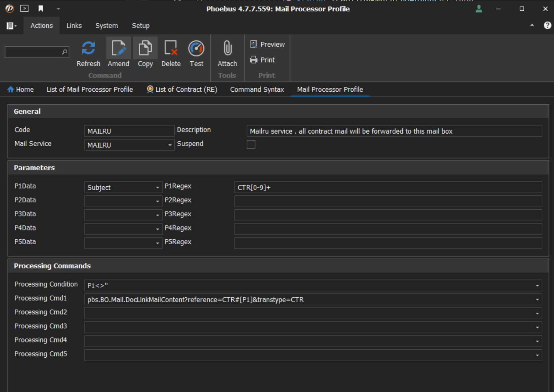Click the Copy profile icon
The image size is (554, 392).
click(145, 48)
